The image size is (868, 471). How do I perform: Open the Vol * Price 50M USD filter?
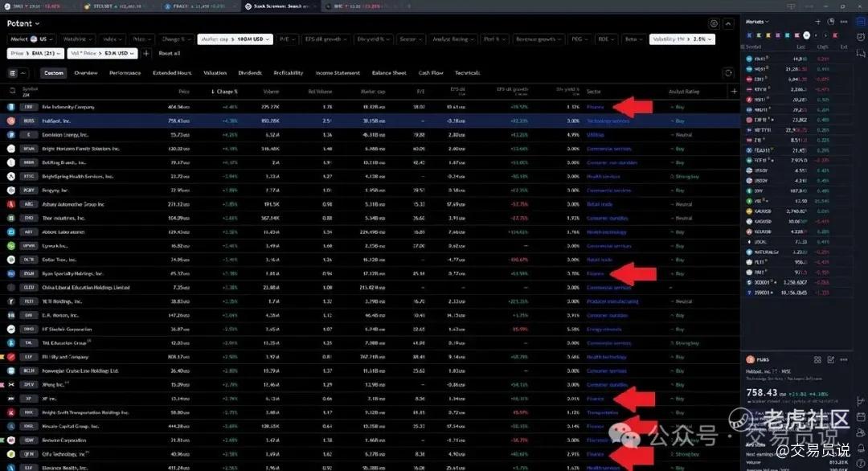[x=102, y=54]
